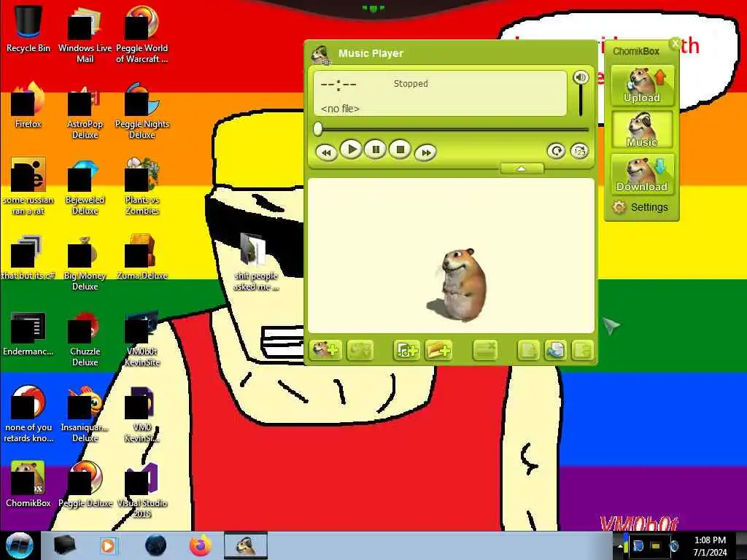Open the Download section in ChomikBox
The image size is (747, 560).
tap(642, 174)
